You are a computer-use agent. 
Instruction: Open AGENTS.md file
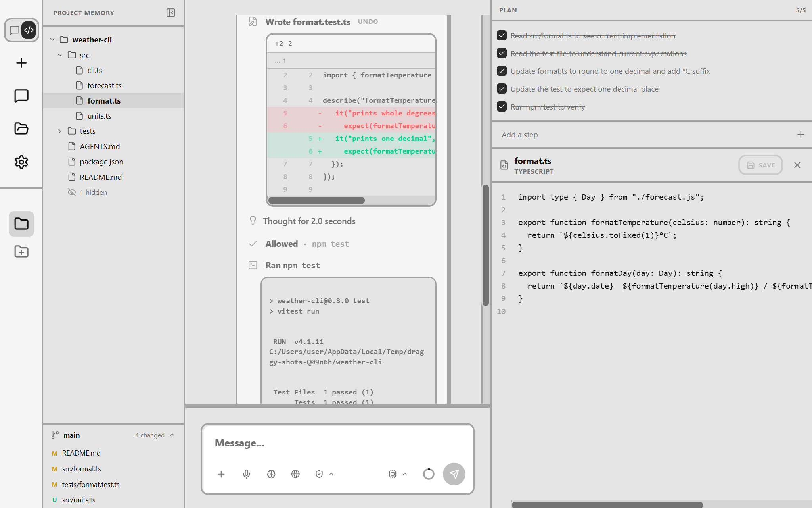[113, 146]
